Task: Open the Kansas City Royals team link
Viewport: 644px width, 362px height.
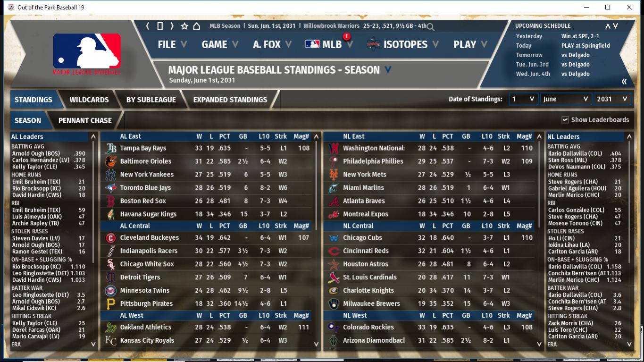Action: coord(147,341)
